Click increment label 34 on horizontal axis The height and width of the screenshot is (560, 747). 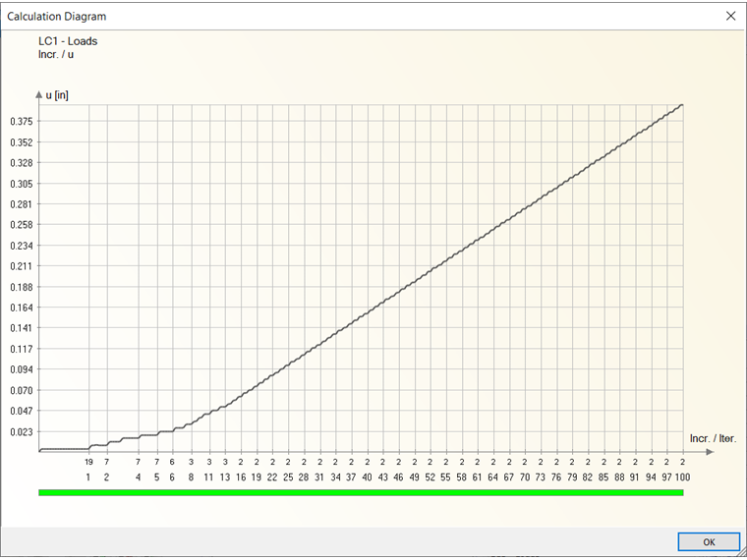(x=336, y=477)
